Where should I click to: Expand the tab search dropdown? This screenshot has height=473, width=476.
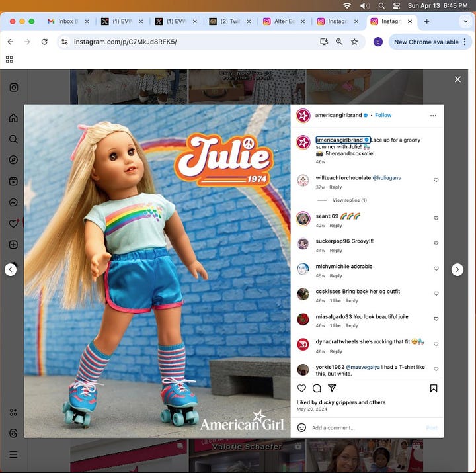click(x=465, y=21)
